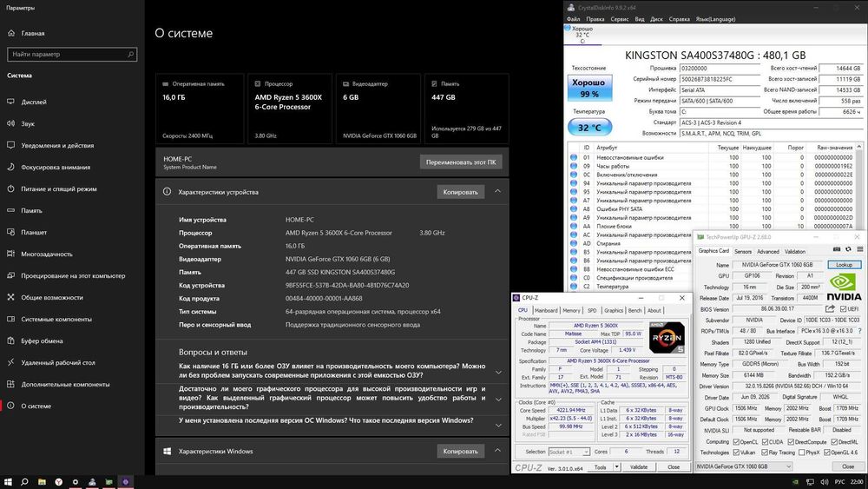
Task: Click GPU-Z screenshot camera icon
Action: (837, 249)
